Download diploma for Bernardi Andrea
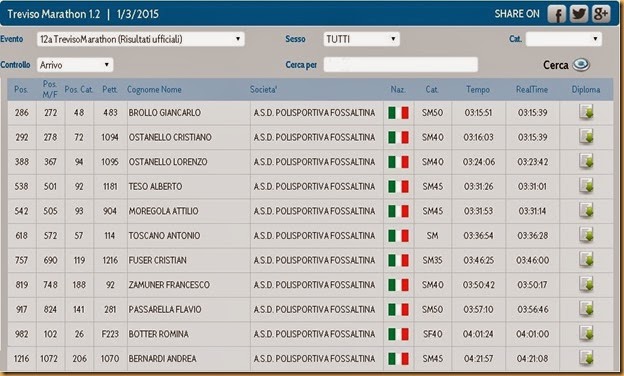 (586, 358)
